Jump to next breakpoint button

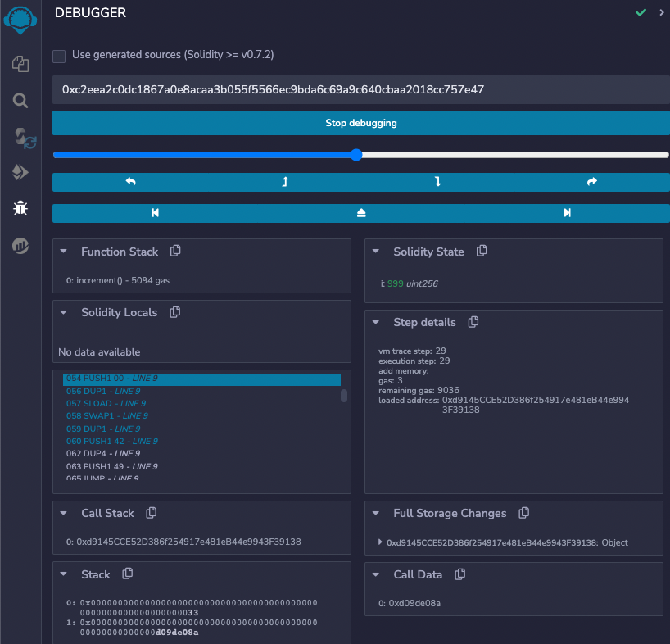coord(567,213)
